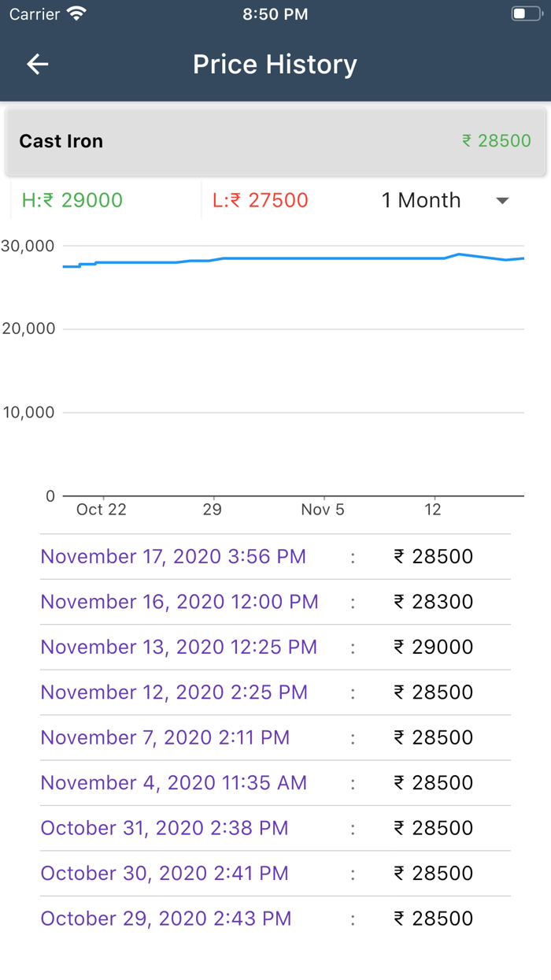Tap the high price ₹ 29000 label
Image resolution: width=551 pixels, height=980 pixels.
(x=72, y=200)
